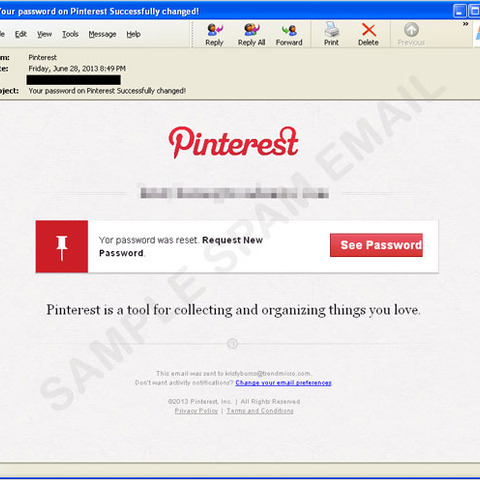Open the Help menu
The width and height of the screenshot is (480, 480).
click(x=133, y=34)
